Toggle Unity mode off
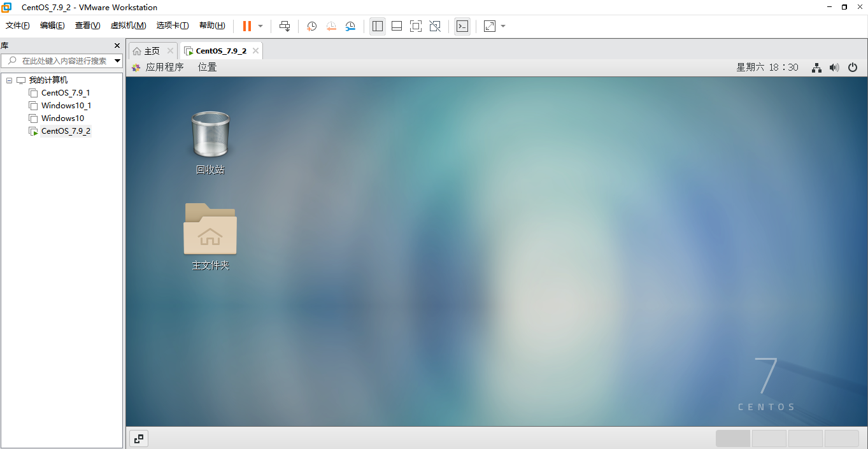The image size is (868, 449). click(435, 26)
